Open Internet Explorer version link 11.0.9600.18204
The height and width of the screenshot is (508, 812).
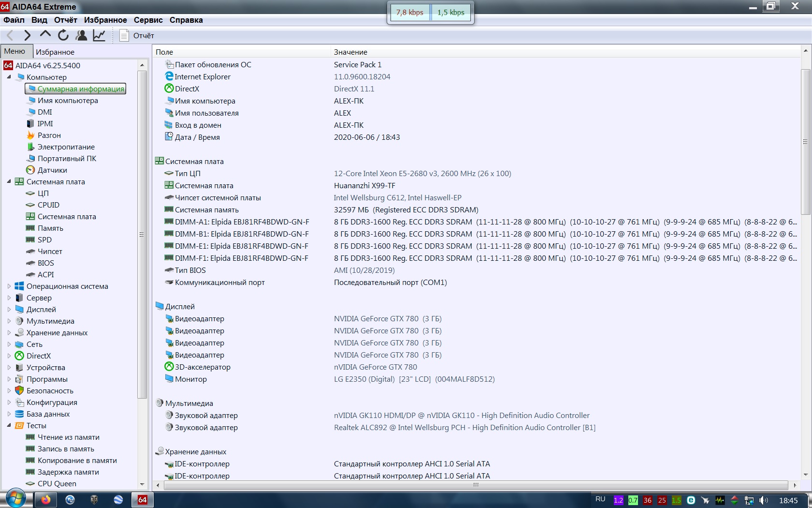tap(362, 76)
